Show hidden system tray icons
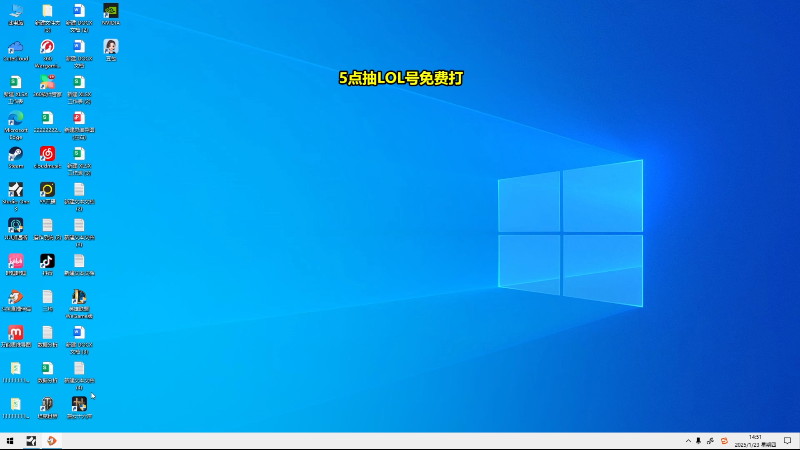 [x=688, y=441]
